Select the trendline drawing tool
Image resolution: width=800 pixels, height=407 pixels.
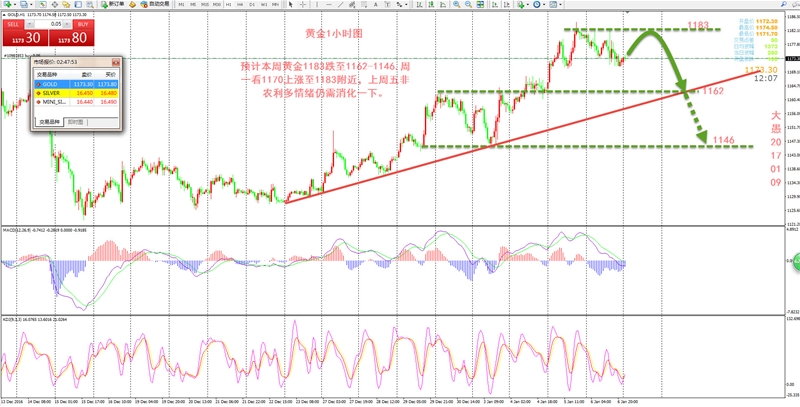341,4
